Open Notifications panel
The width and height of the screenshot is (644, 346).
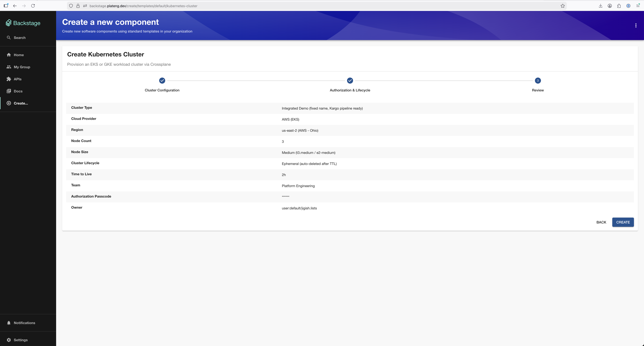click(x=24, y=323)
